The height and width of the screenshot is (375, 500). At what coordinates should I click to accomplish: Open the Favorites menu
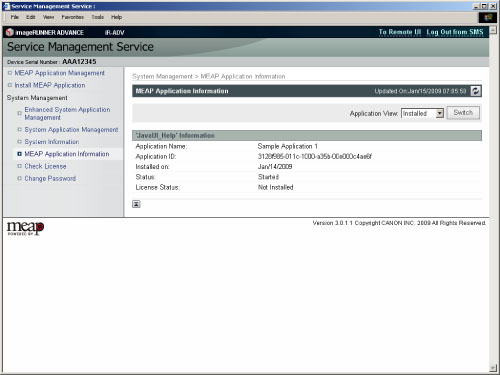(72, 17)
